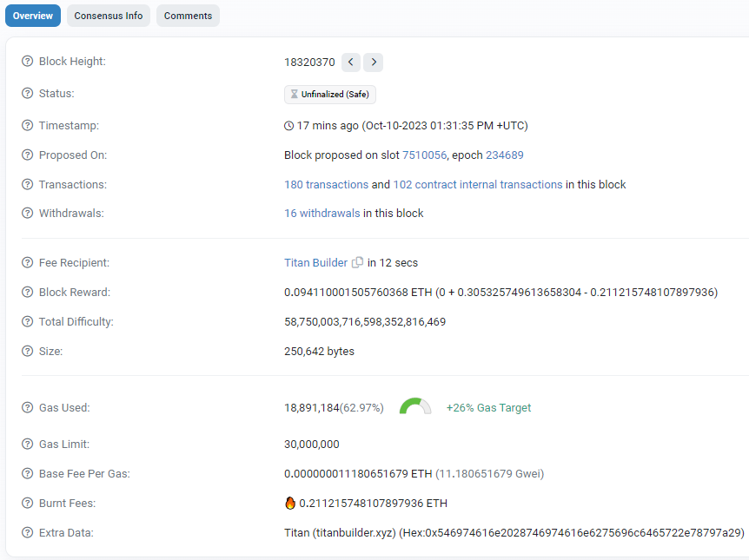The width and height of the screenshot is (749, 560).
Task: Click the help icon beside Base Fee Per Gas
Action: tap(28, 473)
